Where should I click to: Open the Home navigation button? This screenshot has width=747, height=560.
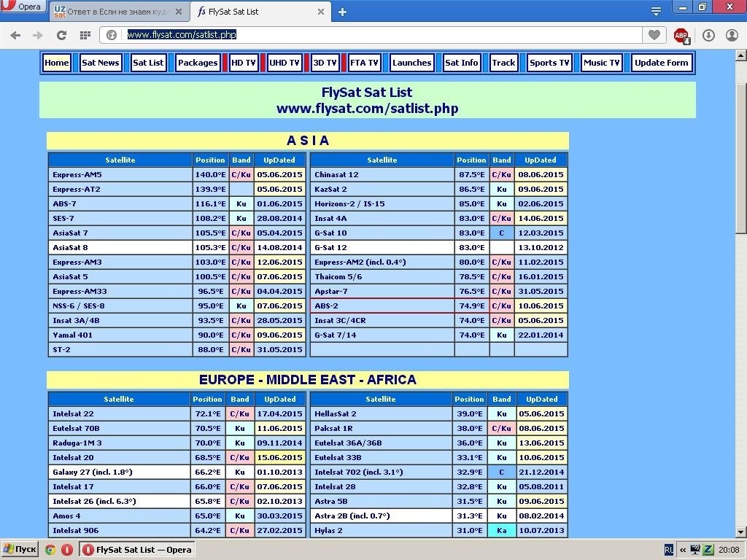point(57,63)
